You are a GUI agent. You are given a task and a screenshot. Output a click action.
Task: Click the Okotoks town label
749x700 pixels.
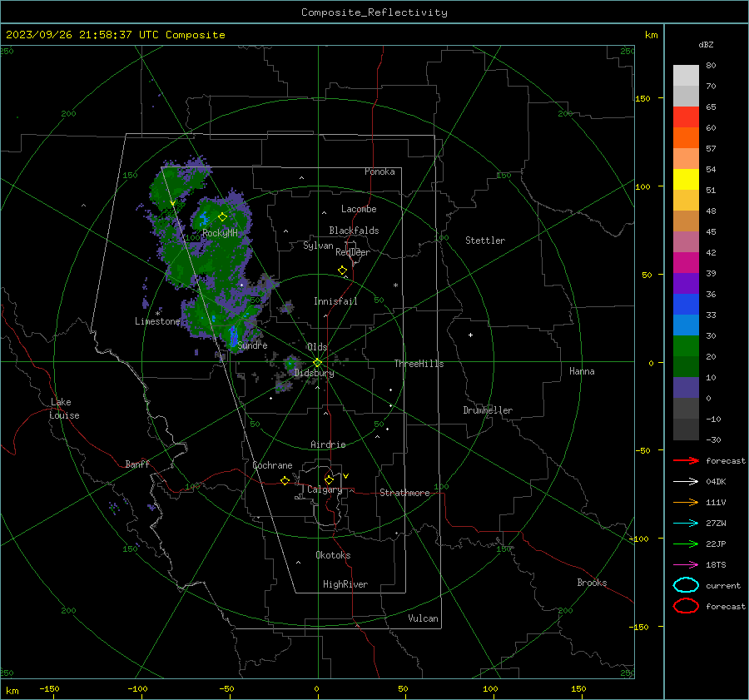pos(333,555)
